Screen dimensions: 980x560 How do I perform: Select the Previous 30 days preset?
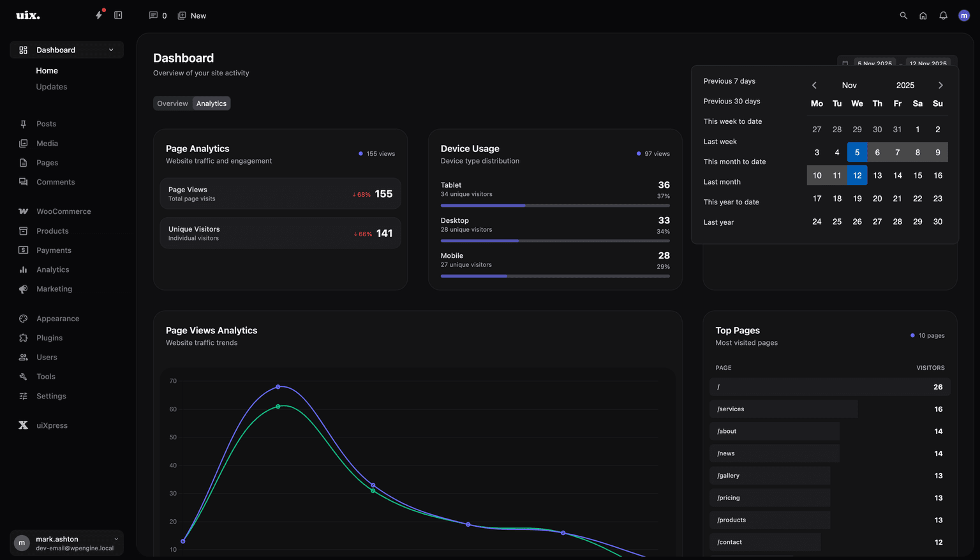pos(731,101)
